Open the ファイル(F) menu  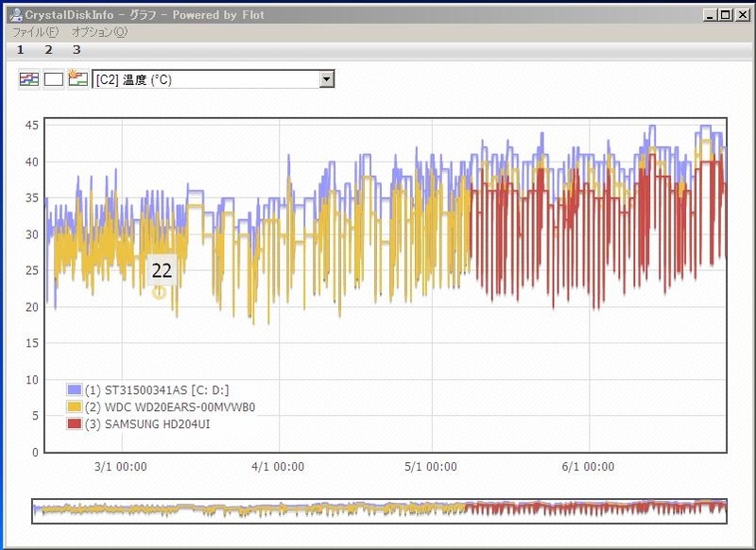pos(35,32)
